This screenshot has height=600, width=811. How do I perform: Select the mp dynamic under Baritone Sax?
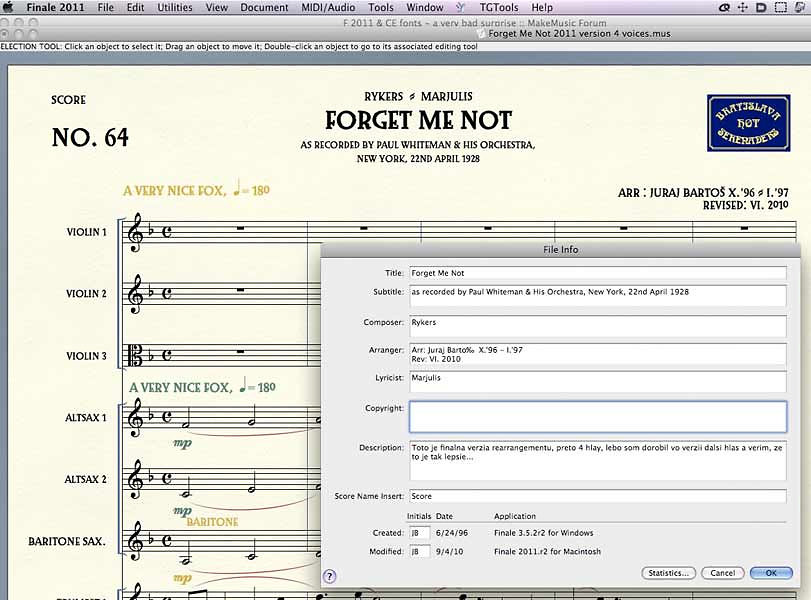point(182,578)
